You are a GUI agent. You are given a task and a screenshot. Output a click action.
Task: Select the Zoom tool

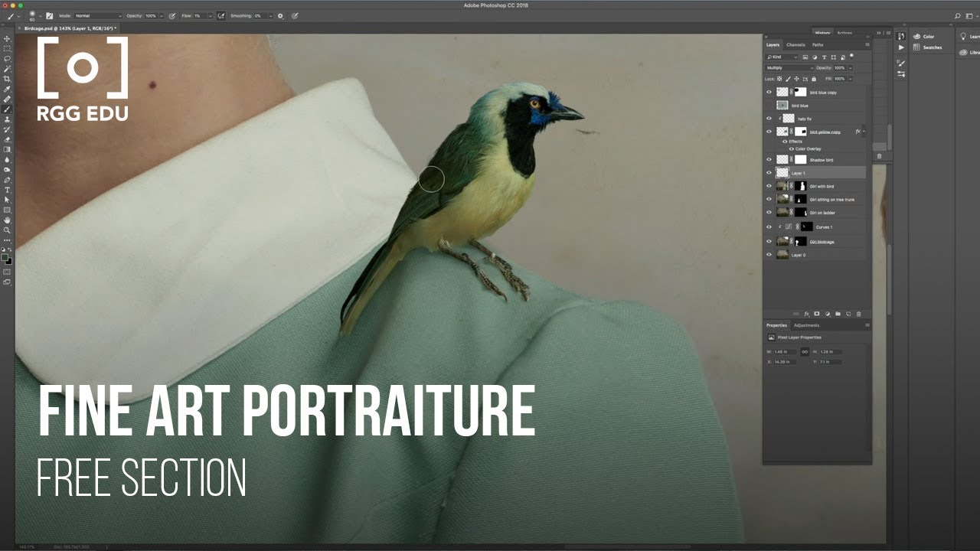(x=8, y=230)
